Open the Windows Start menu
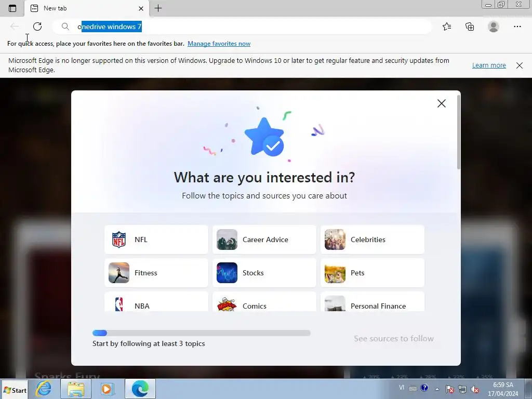This screenshot has width=532, height=399. (x=15, y=390)
